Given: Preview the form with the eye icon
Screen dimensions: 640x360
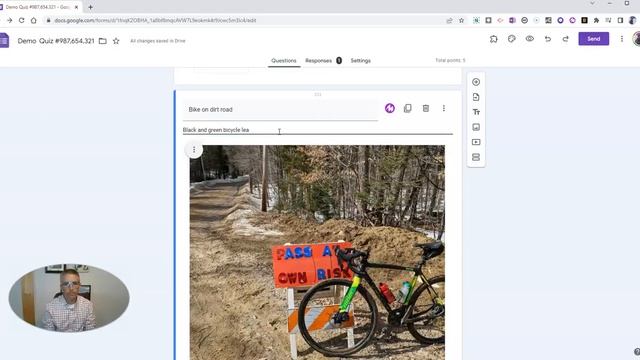Looking at the screenshot, I should click(529, 39).
